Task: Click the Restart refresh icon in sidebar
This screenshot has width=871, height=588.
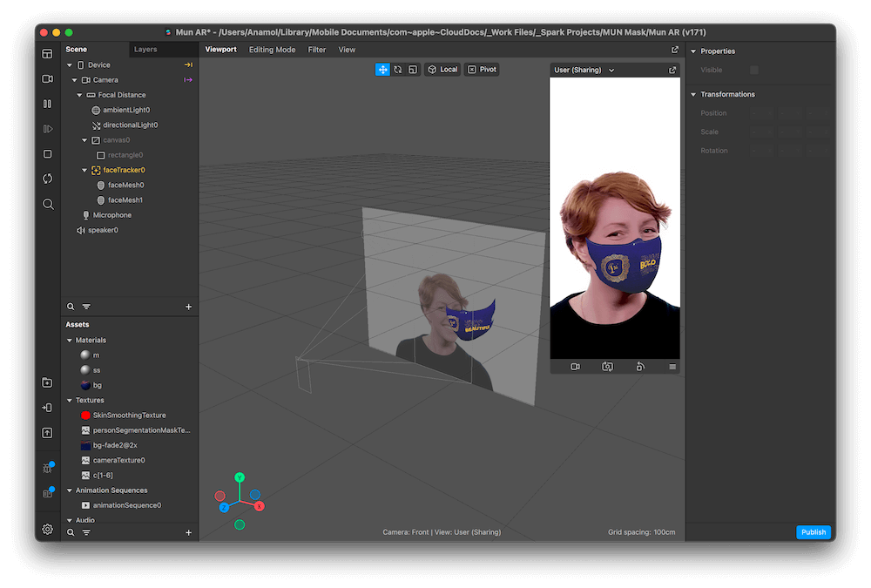Action: click(48, 179)
